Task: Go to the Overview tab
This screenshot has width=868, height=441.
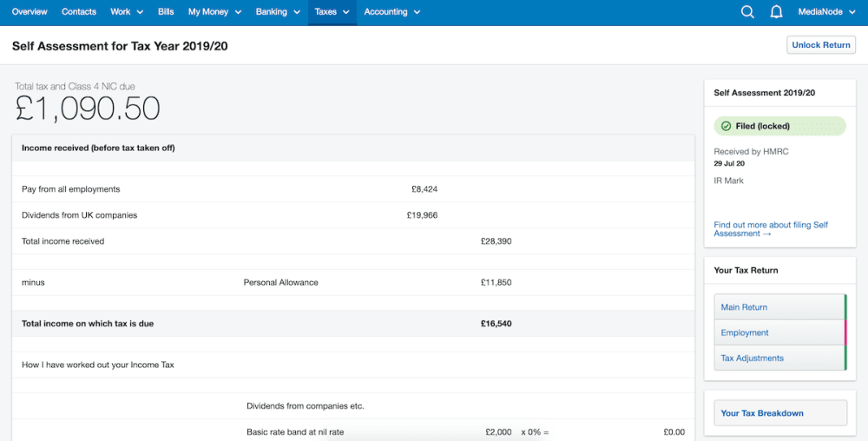Action: click(x=30, y=12)
